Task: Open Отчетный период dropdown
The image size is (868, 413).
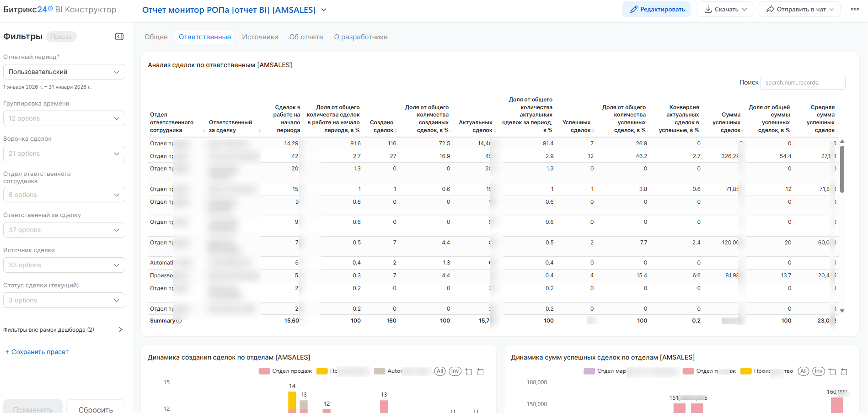Action: pos(64,72)
